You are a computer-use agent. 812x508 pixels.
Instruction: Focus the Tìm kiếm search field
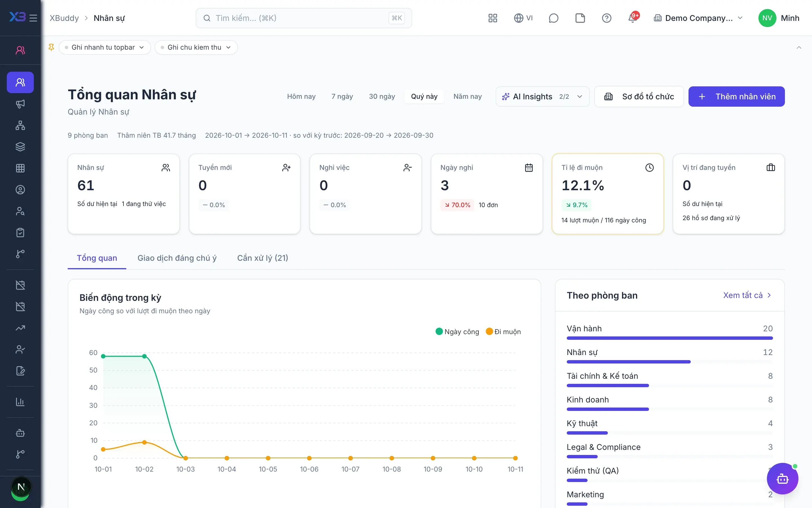(x=304, y=18)
